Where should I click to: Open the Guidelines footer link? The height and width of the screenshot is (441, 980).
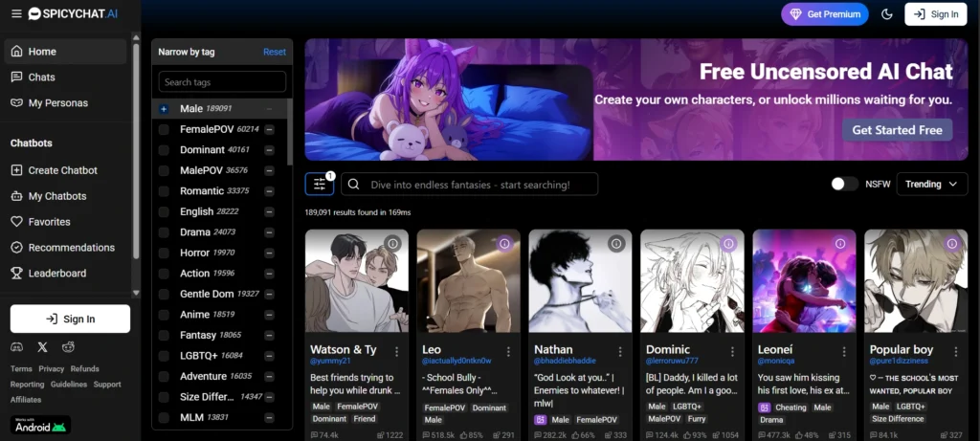pyautogui.click(x=69, y=385)
